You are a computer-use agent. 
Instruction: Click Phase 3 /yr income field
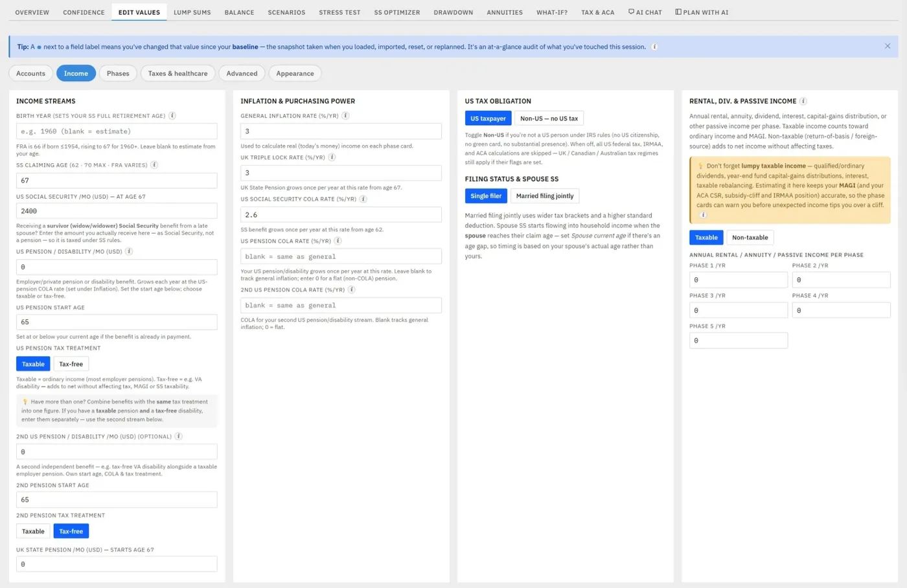coord(739,310)
